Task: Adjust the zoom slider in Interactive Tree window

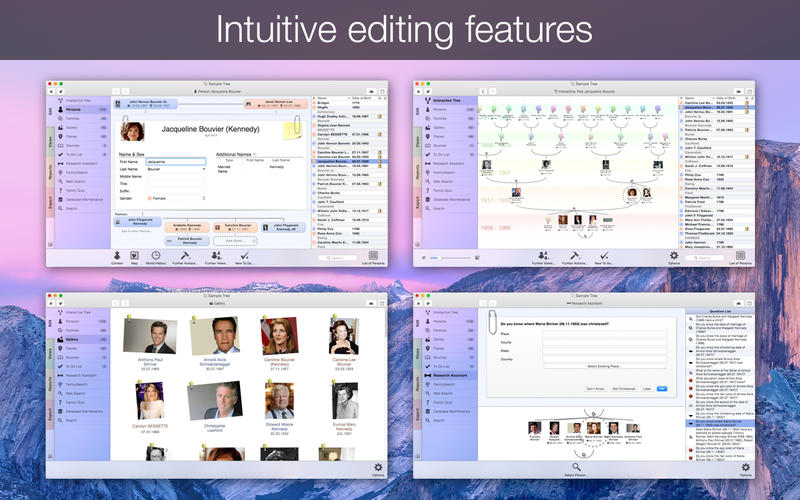Action: (x=449, y=258)
